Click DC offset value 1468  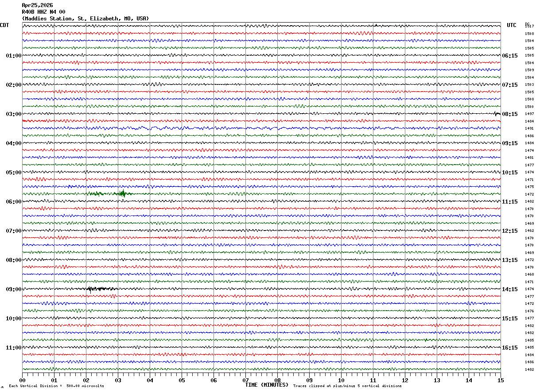point(529,275)
